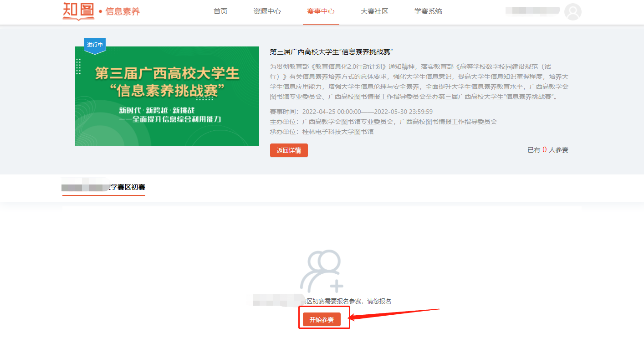Image resolution: width=644 pixels, height=338 pixels.
Task: Click the 承办单位 organizer line
Action: pyautogui.click(x=322, y=132)
